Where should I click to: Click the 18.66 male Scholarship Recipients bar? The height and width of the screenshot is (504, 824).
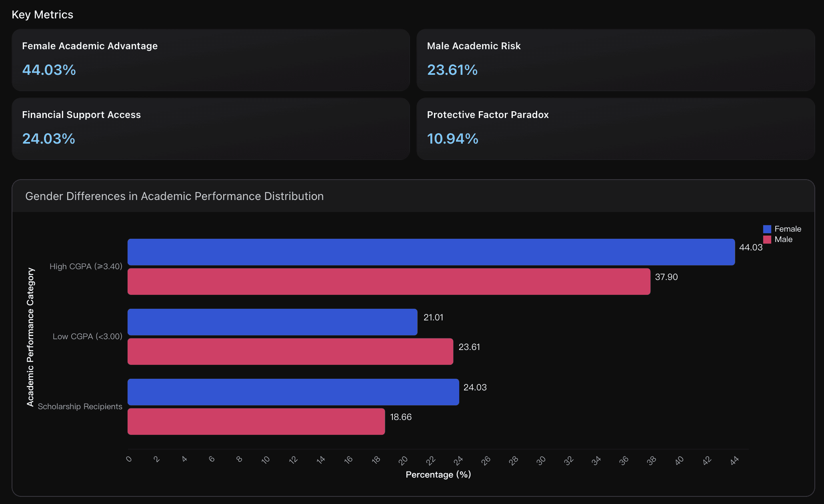(x=256, y=422)
